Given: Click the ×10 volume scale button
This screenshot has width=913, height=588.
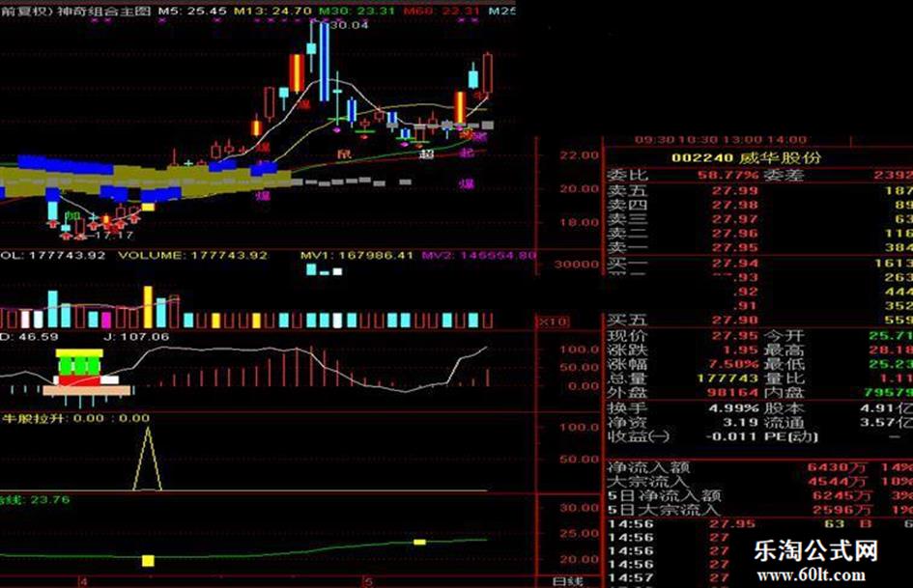Looking at the screenshot, I should [552, 322].
